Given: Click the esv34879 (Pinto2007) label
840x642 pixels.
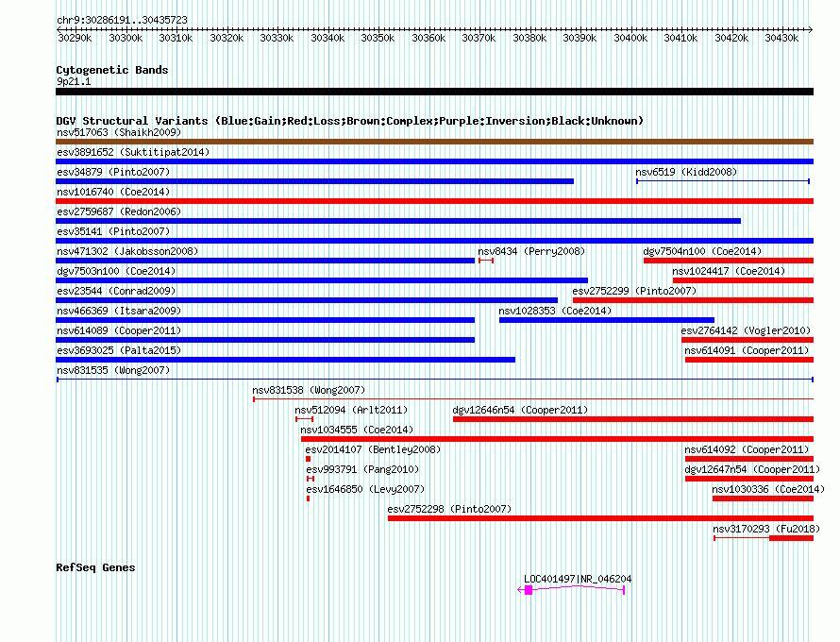Looking at the screenshot, I should pos(113,172).
